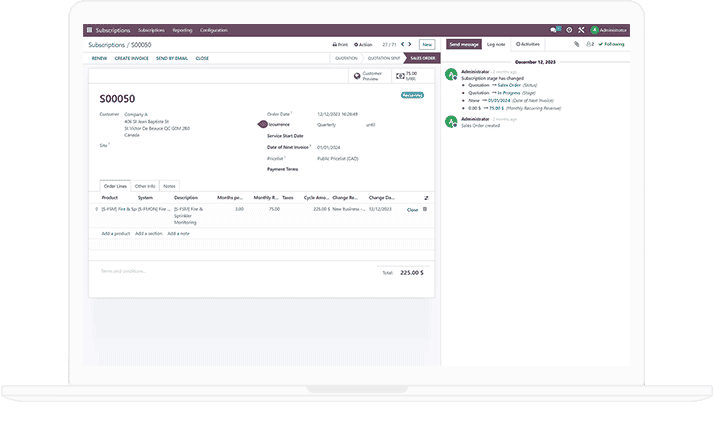Image resolution: width=715 pixels, height=430 pixels.
Task: Open the debug tools wrench icon
Action: pyautogui.click(x=581, y=31)
